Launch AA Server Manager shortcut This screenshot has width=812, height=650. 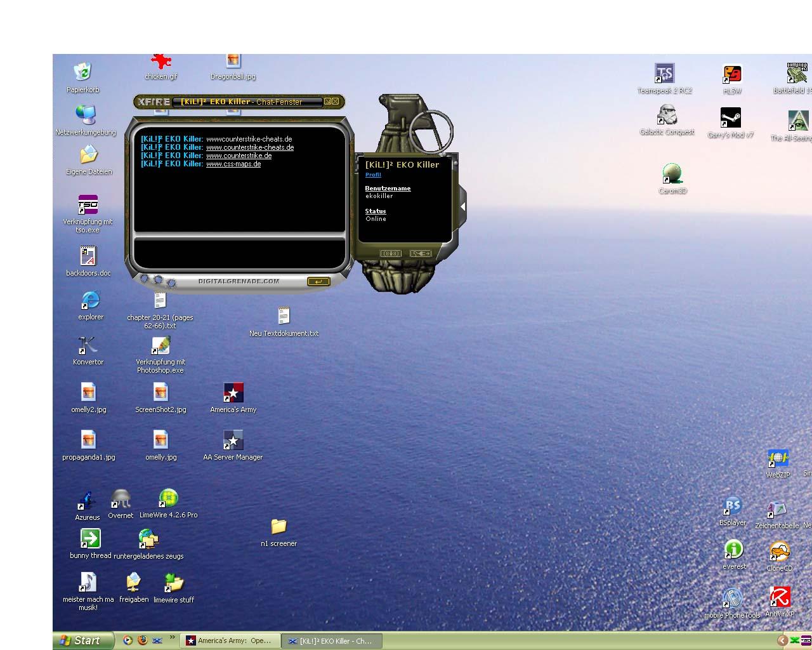click(233, 445)
